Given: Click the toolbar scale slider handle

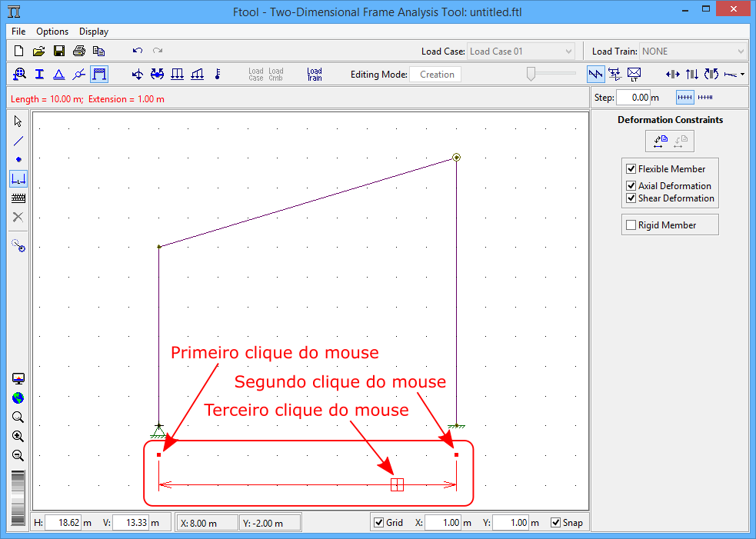Looking at the screenshot, I should click(x=531, y=74).
